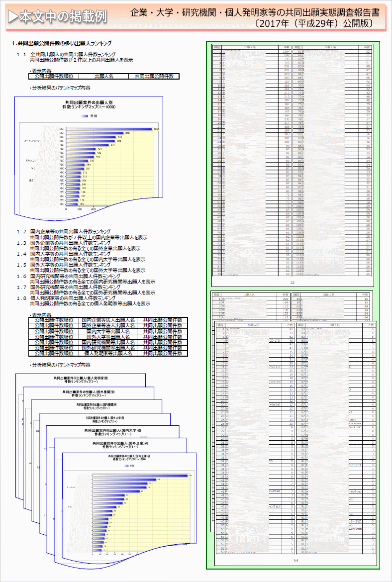Open the stacked chart titled (国外大学)別
Viewport: 392px width, 582px height.
(x=105, y=419)
